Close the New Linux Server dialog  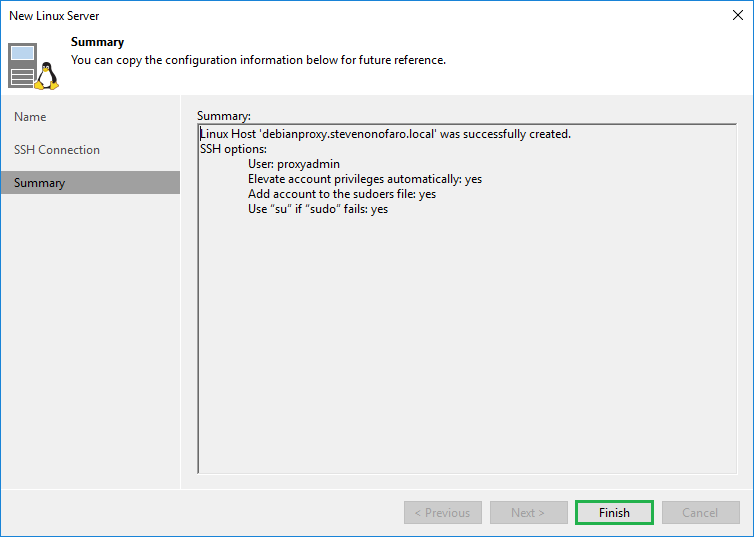[737, 15]
